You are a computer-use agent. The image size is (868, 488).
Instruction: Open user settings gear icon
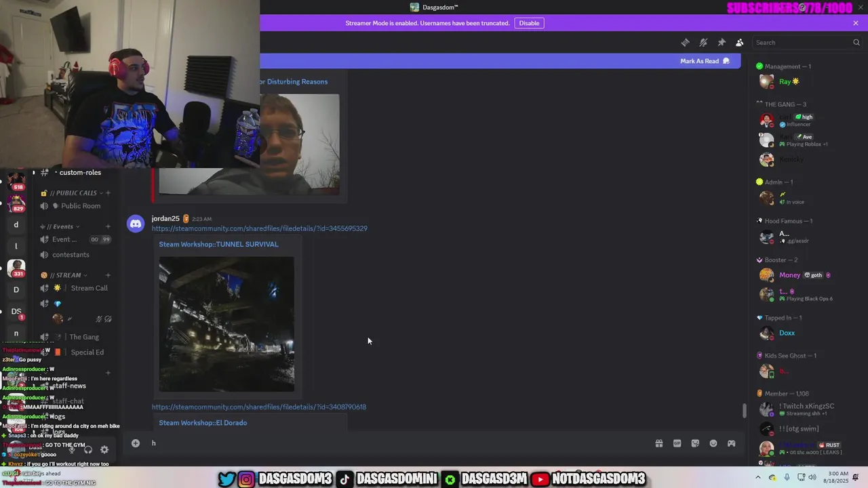click(x=104, y=449)
